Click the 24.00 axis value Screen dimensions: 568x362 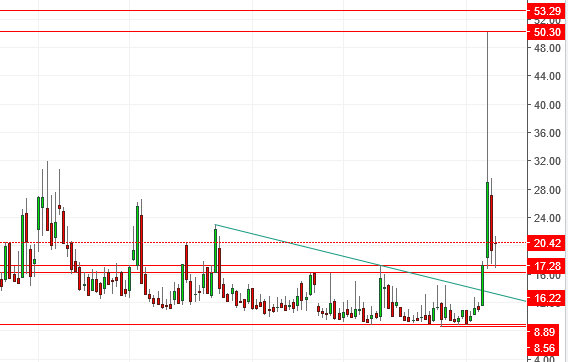point(547,218)
